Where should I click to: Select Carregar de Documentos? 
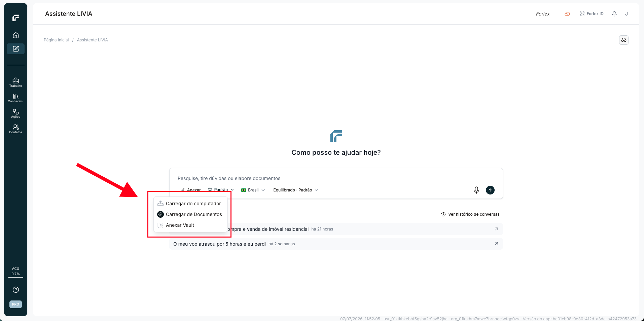(x=190, y=214)
